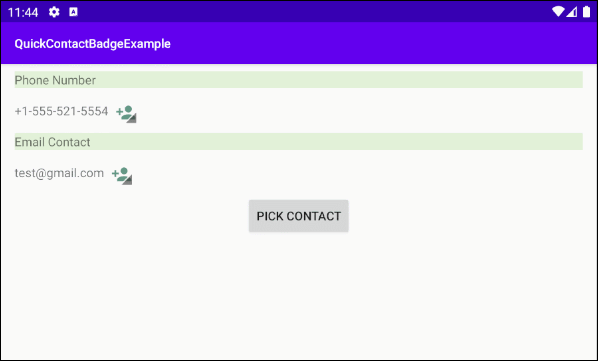Tap the cellular signal icon

click(x=571, y=12)
